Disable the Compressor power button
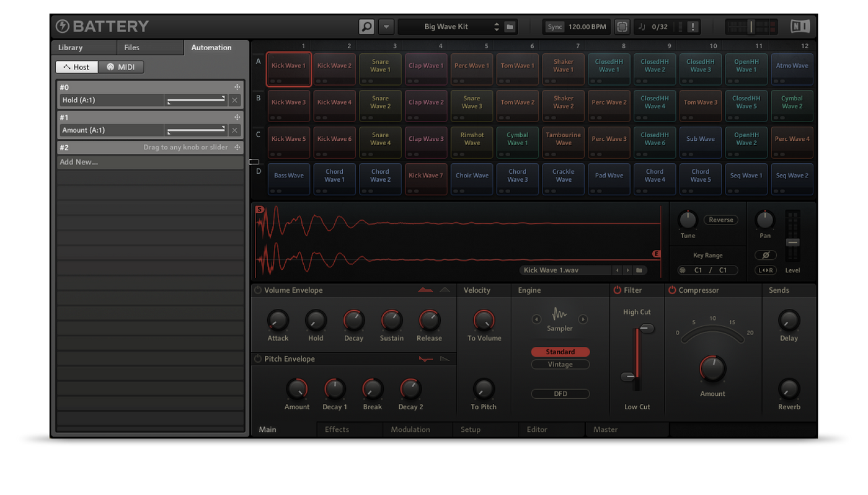This screenshot has width=868, height=495. point(672,290)
